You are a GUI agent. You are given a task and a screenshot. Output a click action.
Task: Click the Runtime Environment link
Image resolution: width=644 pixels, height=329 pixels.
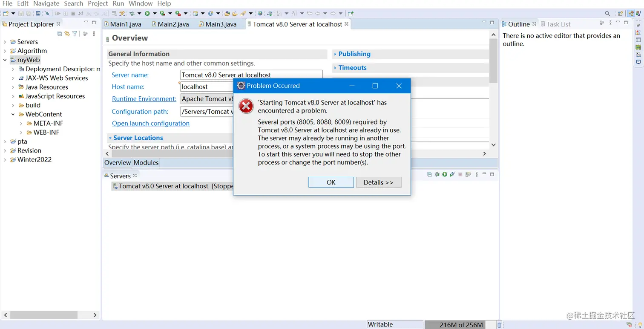click(144, 99)
